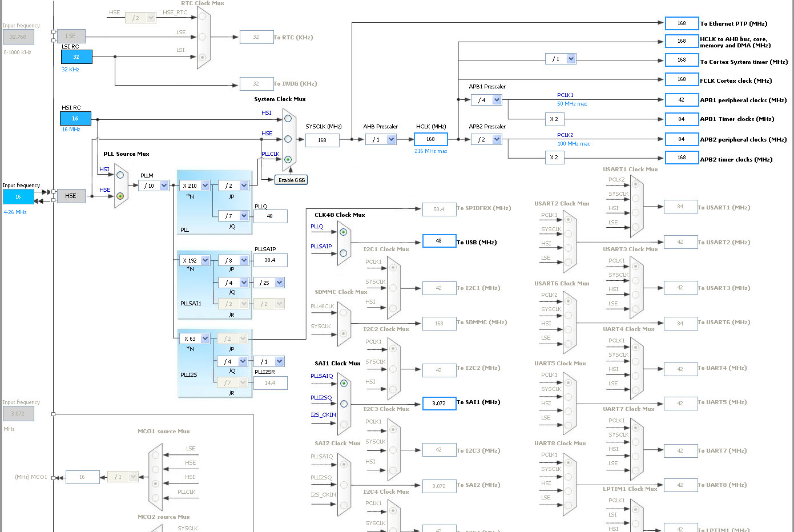Click the To SPIDFRX (MHz) value 50.4
This screenshot has width=794, height=532.
click(x=439, y=209)
